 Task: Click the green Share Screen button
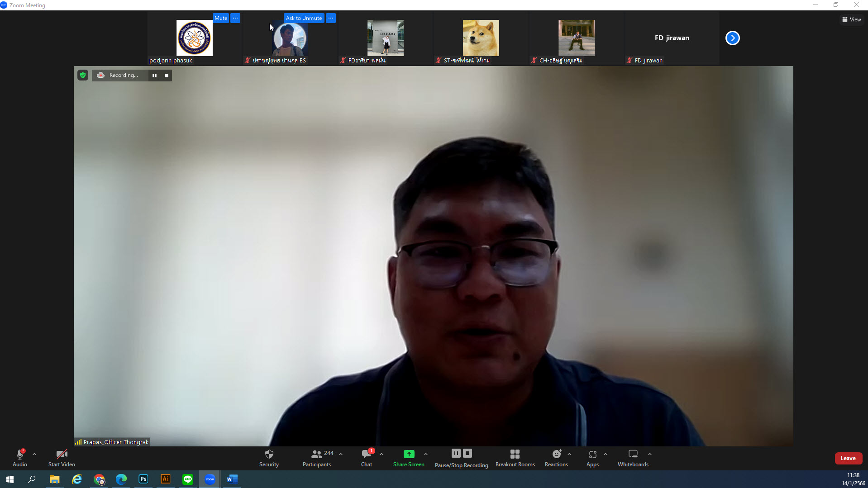click(409, 458)
